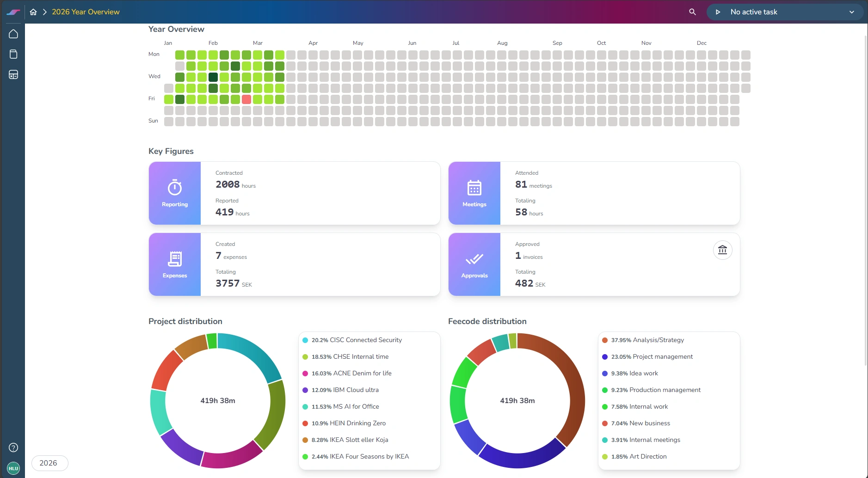Image resolution: width=868 pixels, height=478 pixels.
Task: Open the 2026 year selector
Action: (49, 463)
